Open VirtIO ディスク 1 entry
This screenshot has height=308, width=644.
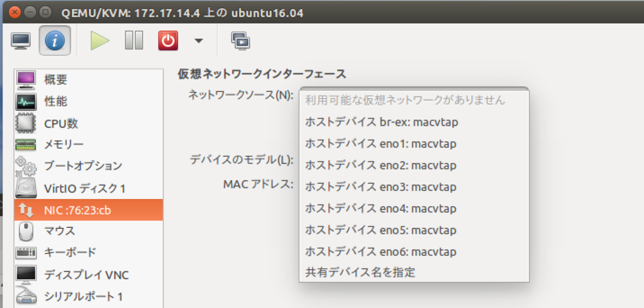(x=88, y=188)
